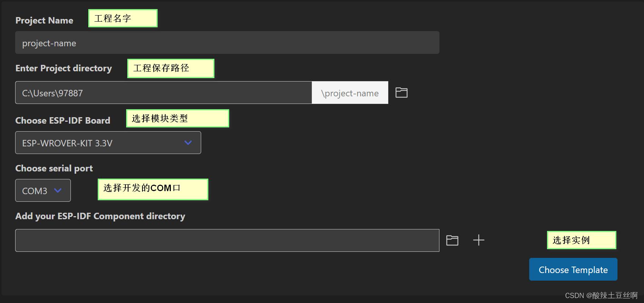Select the C:\Users\97887 directory path field
The height and width of the screenshot is (303, 644).
click(163, 93)
